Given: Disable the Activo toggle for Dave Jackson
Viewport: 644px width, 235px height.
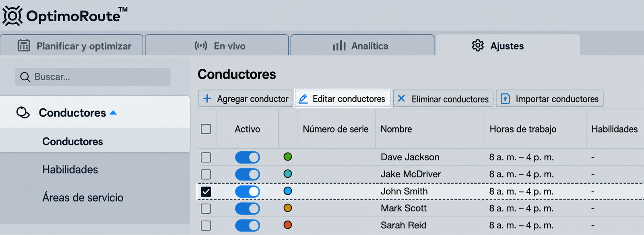Looking at the screenshot, I should pyautogui.click(x=248, y=157).
